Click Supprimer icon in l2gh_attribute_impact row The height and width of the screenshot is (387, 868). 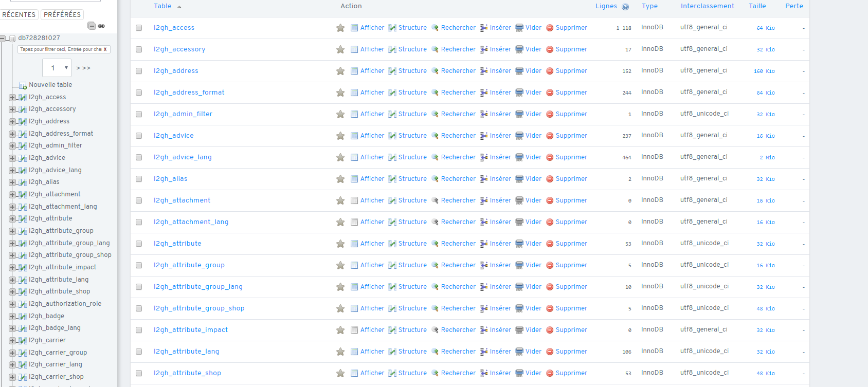coord(550,330)
